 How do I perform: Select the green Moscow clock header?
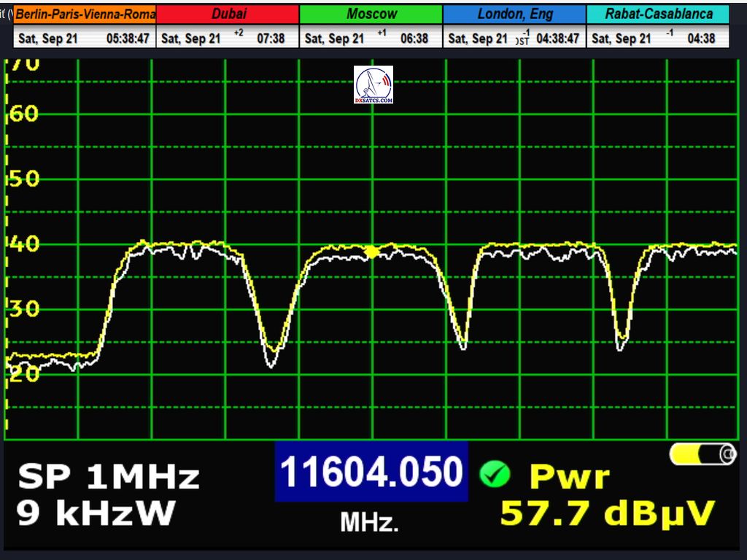click(x=371, y=15)
